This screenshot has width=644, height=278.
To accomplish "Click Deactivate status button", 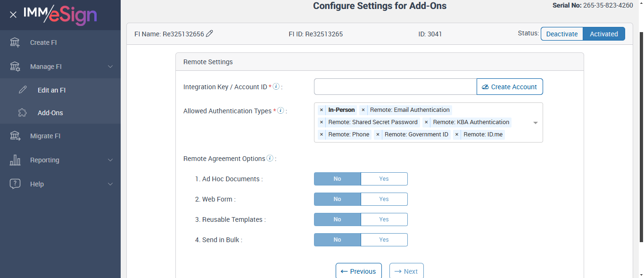I will pos(561,34).
